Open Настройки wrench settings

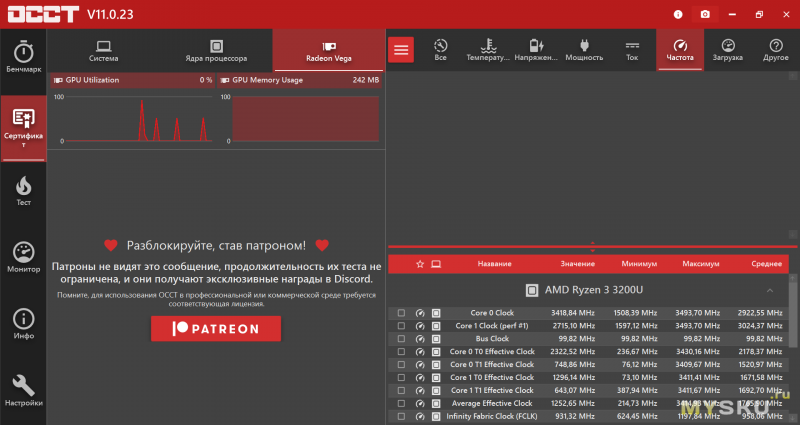[x=23, y=391]
